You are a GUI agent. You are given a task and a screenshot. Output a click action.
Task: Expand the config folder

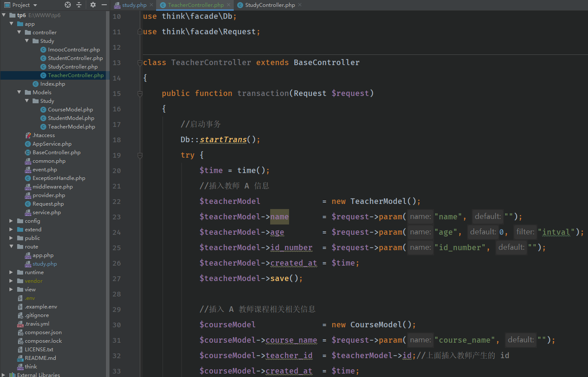(12, 221)
